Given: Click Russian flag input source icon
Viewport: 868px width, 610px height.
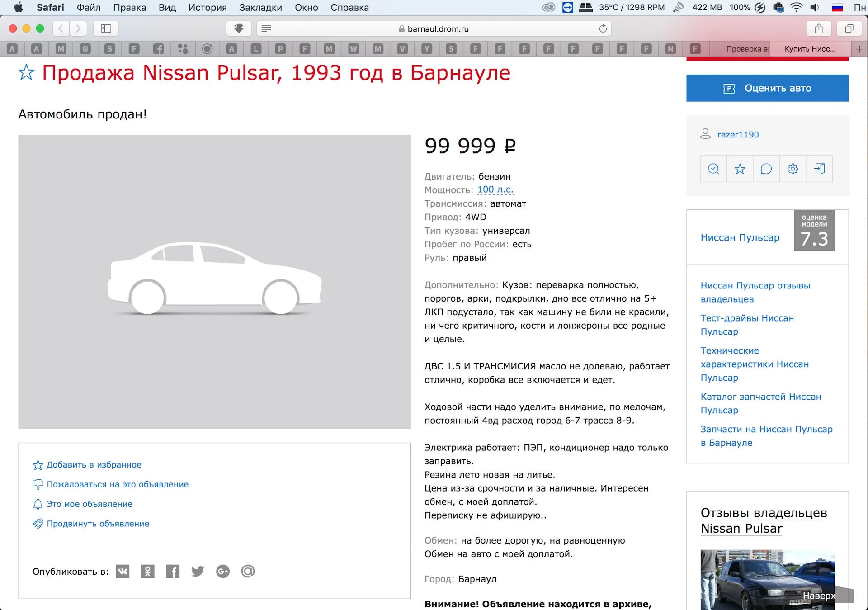Looking at the screenshot, I should [x=837, y=7].
